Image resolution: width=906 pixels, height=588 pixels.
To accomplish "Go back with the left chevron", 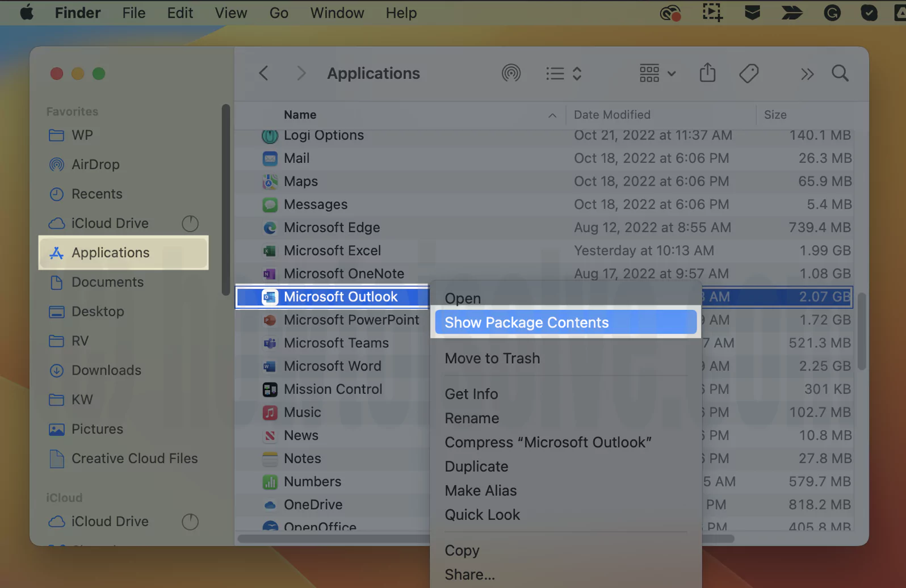I will click(263, 73).
